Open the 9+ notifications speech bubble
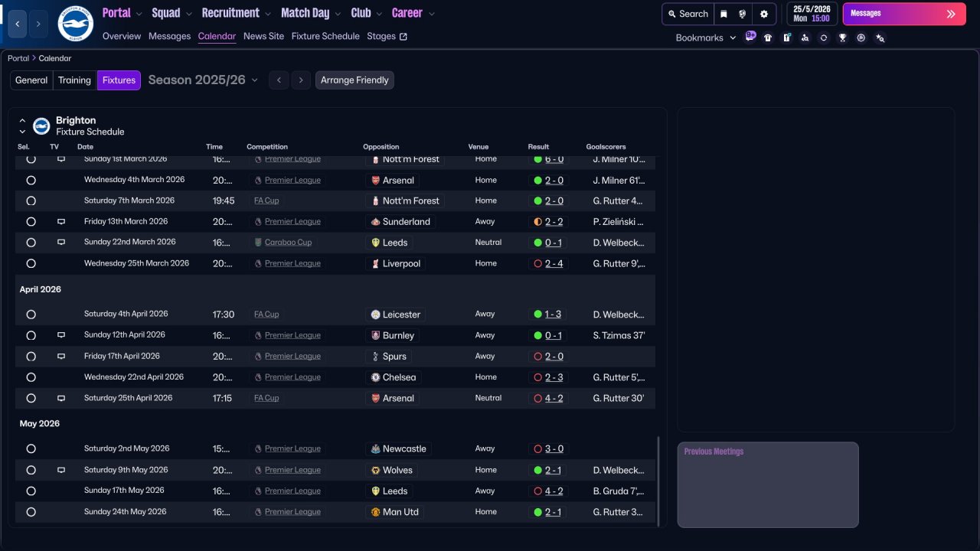Viewport: 980px width, 551px height. (750, 36)
